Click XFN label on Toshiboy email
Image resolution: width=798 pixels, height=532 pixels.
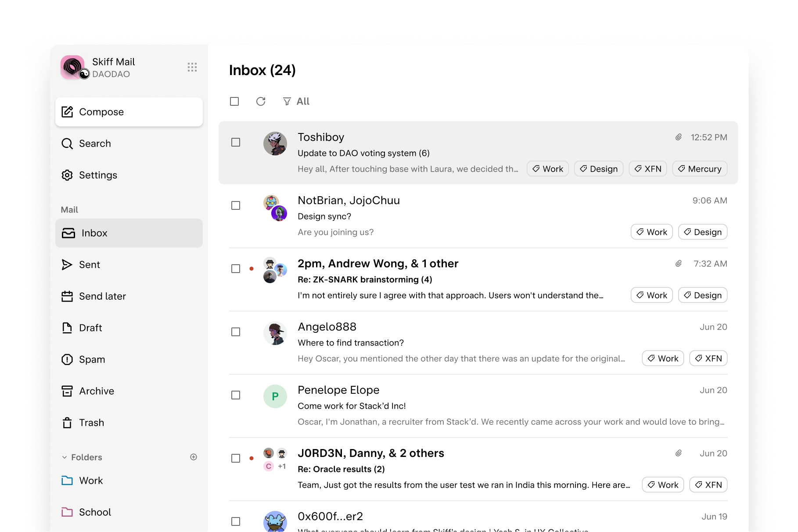pos(648,169)
